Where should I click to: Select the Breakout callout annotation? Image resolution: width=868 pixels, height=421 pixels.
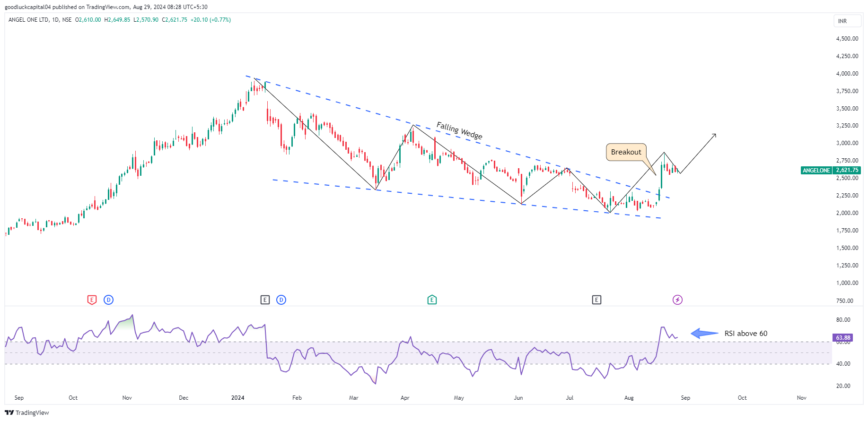626,152
